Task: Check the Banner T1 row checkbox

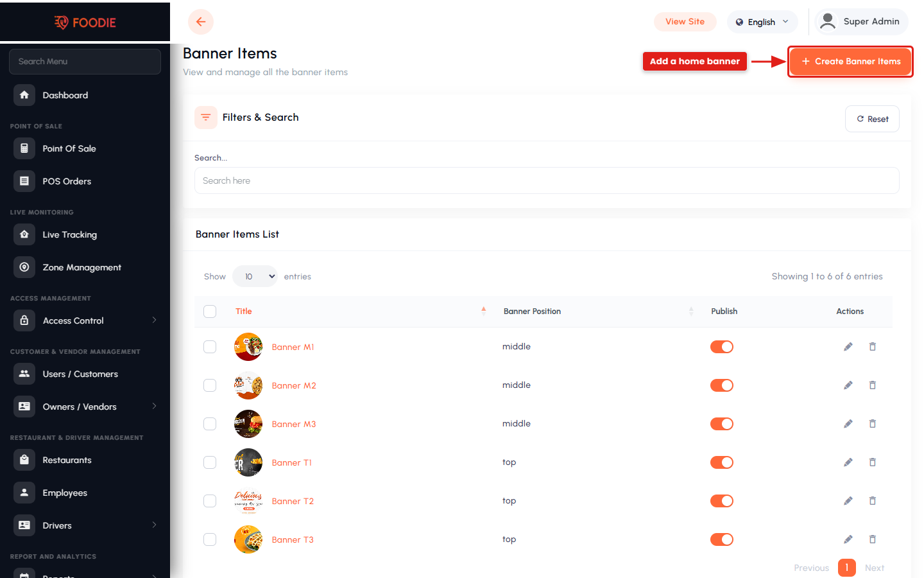Action: pyautogui.click(x=210, y=462)
